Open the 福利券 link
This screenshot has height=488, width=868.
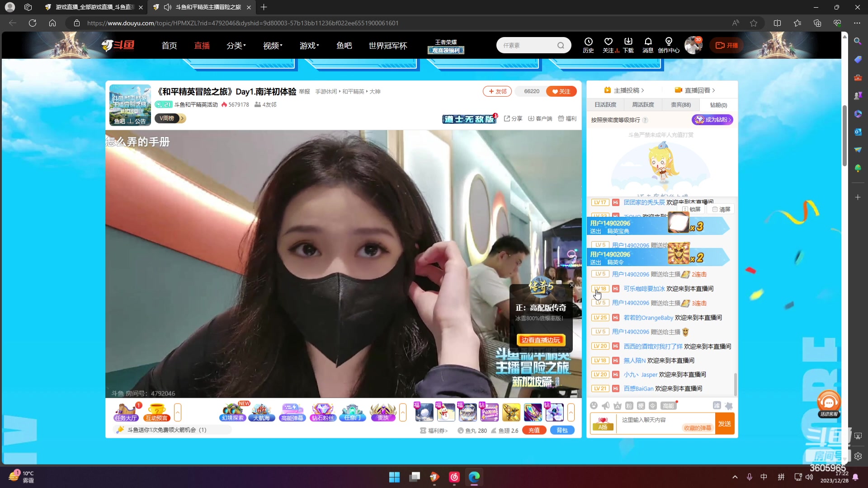coord(434,431)
